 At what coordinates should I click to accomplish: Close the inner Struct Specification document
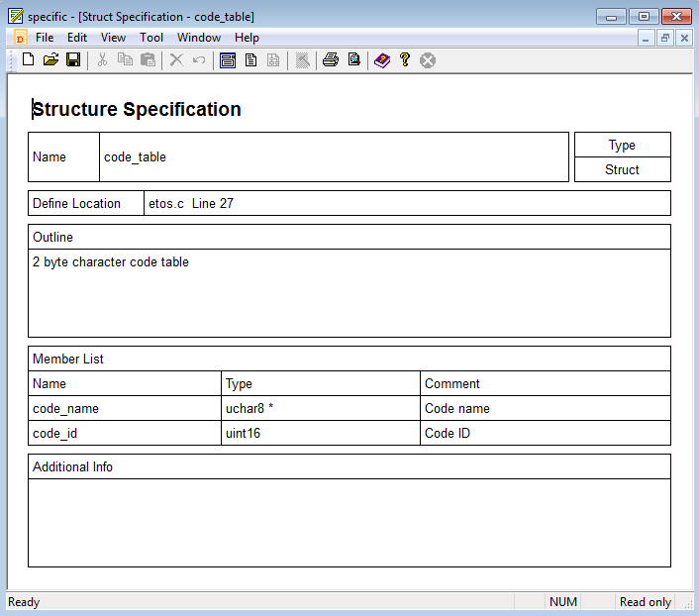[684, 39]
